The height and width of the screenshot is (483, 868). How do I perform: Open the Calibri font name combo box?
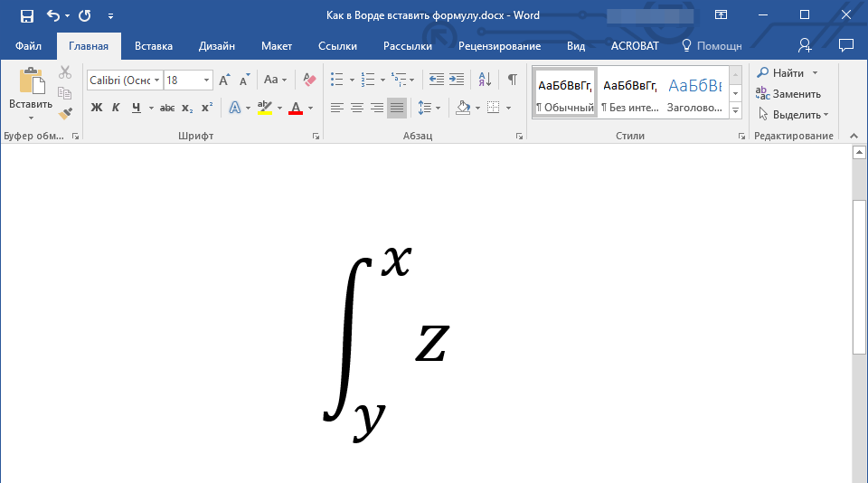pyautogui.click(x=125, y=80)
